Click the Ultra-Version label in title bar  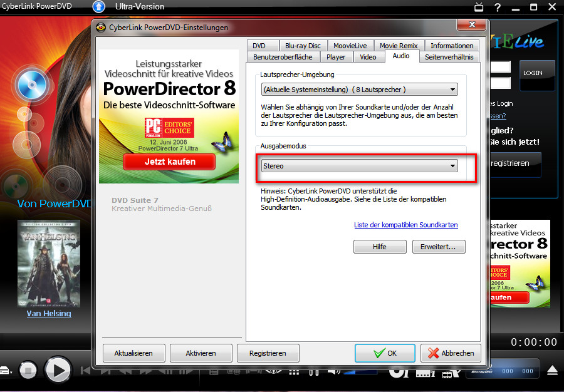coord(140,6)
